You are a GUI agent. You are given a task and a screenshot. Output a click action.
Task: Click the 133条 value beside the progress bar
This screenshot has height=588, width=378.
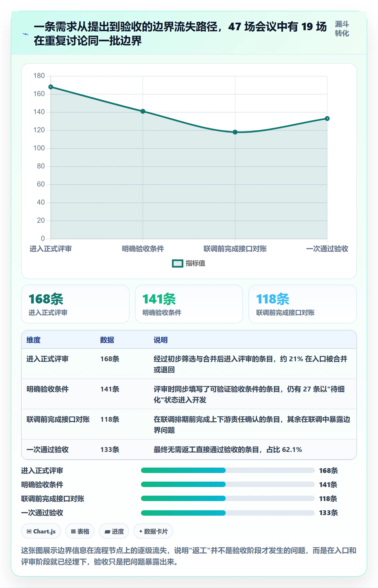pyautogui.click(x=328, y=513)
